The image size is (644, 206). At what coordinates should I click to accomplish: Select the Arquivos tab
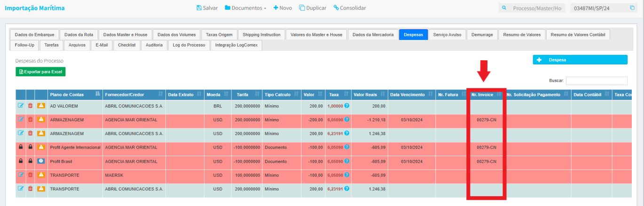point(77,45)
